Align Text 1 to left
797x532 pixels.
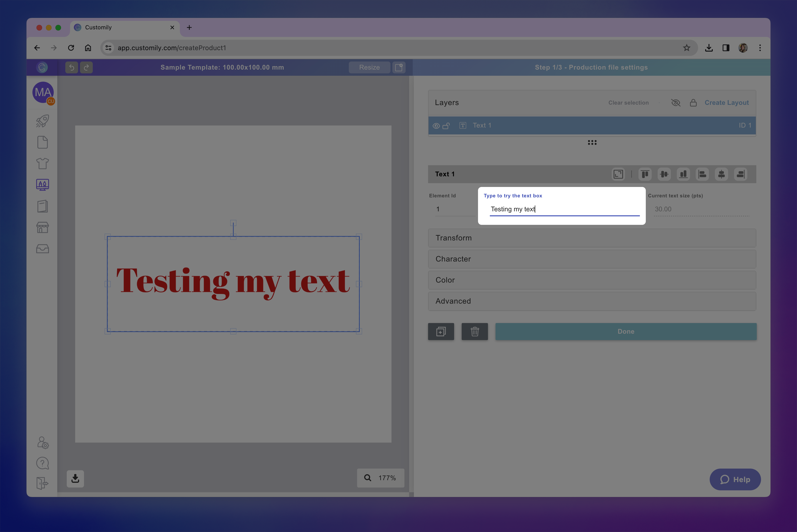[702, 174]
